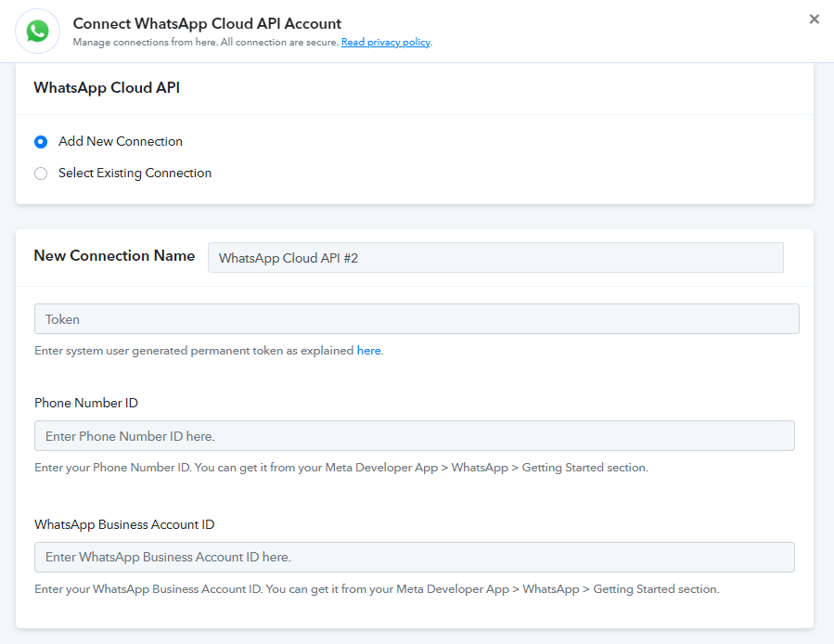This screenshot has width=834, height=644.
Task: Click the 'Enter your WhatsApp Business Account ID' help text
Action: click(377, 589)
